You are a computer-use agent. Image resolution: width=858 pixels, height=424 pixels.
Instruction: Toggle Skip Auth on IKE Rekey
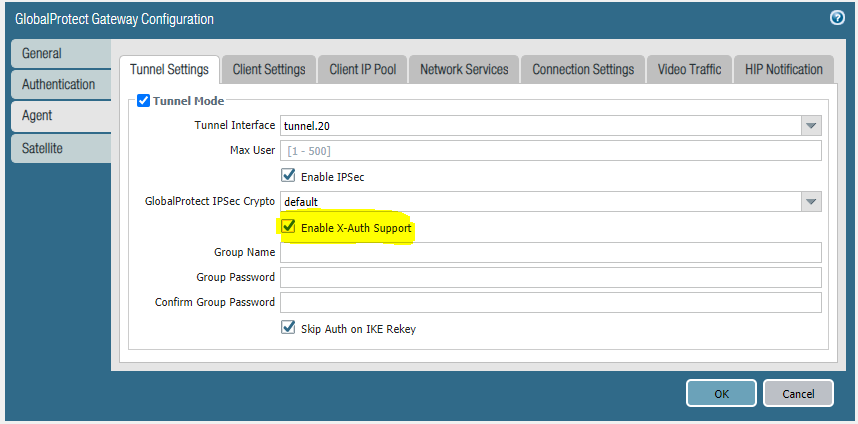pyautogui.click(x=288, y=328)
